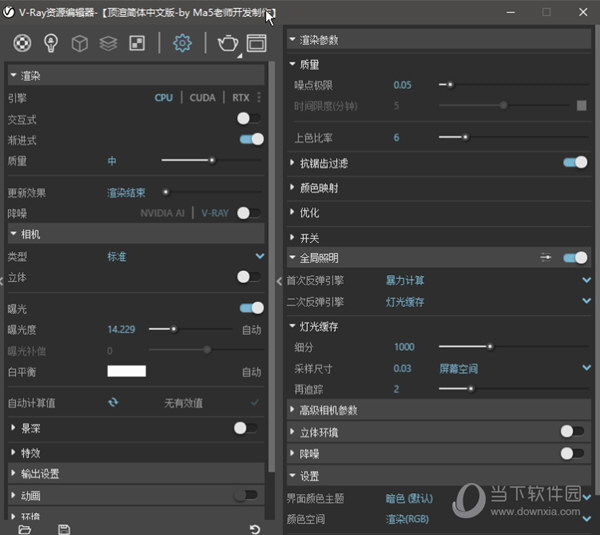
Task: Toggle right-panel 降噪 switch
Action: click(572, 453)
